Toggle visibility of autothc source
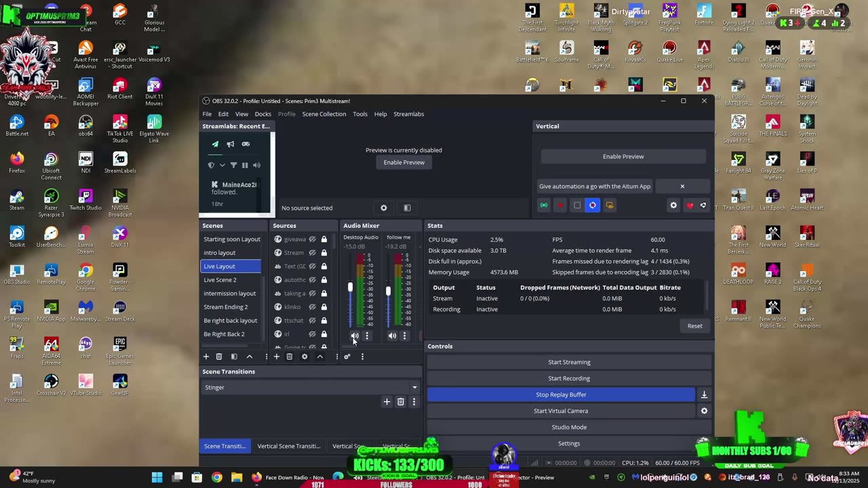 point(313,280)
